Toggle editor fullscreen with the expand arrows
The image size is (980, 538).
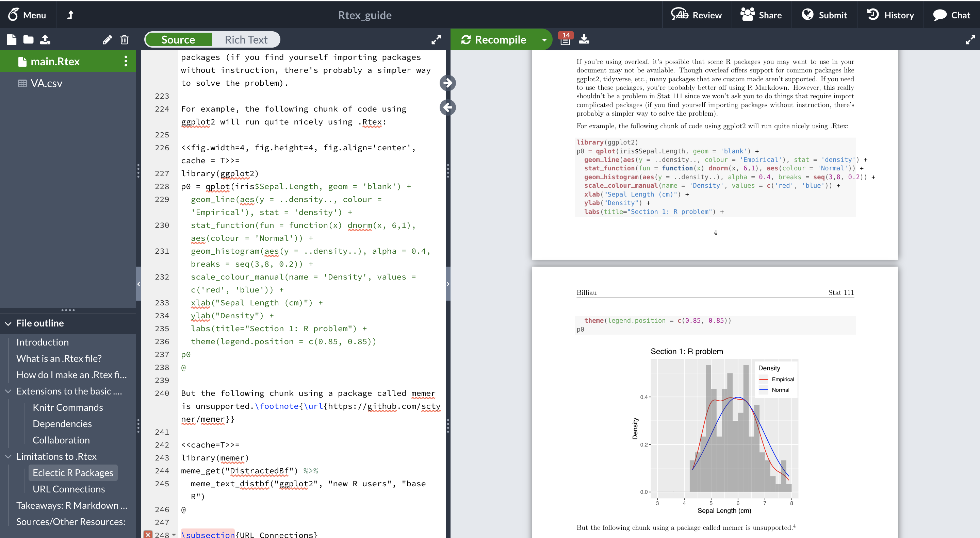[x=436, y=39]
